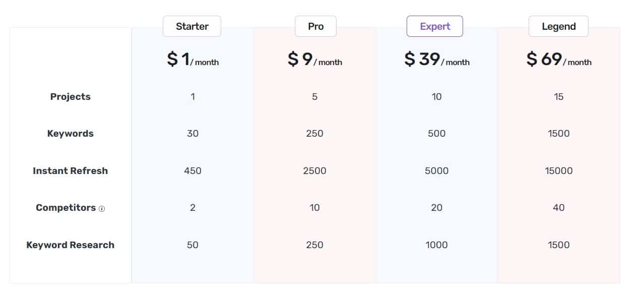Image resolution: width=644 pixels, height=291 pixels.
Task: Click the Projects row label
Action: [x=71, y=97]
